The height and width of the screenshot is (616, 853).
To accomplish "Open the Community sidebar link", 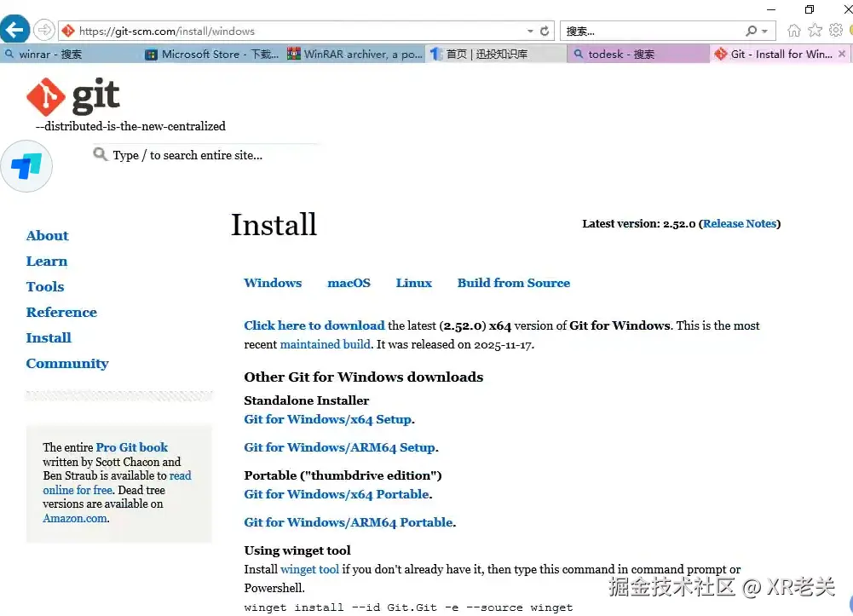I will 67,363.
